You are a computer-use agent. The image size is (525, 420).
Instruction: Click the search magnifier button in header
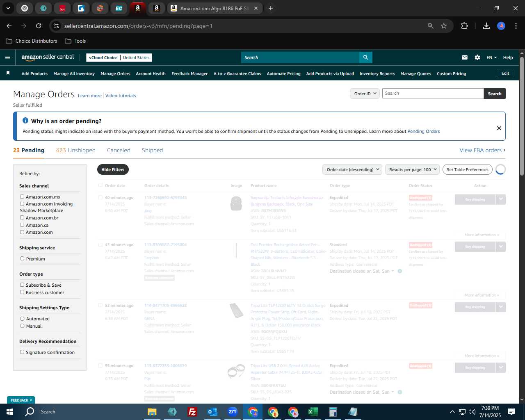pos(365,57)
